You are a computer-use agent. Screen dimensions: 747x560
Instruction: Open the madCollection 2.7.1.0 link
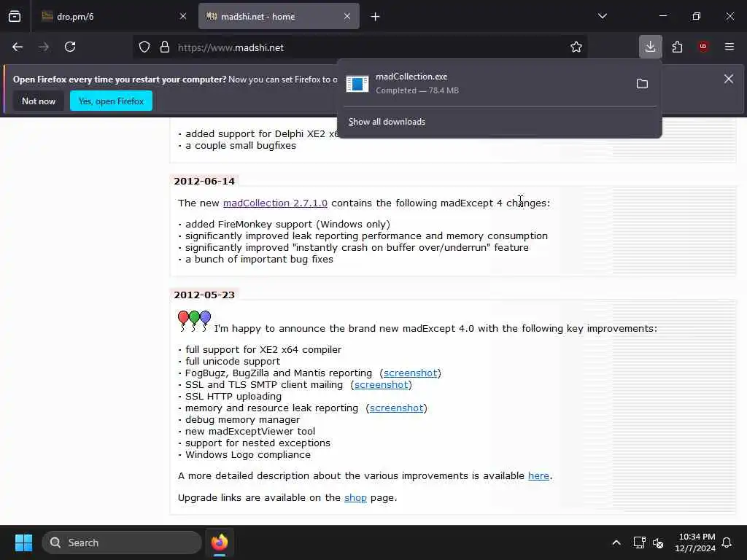pos(275,203)
